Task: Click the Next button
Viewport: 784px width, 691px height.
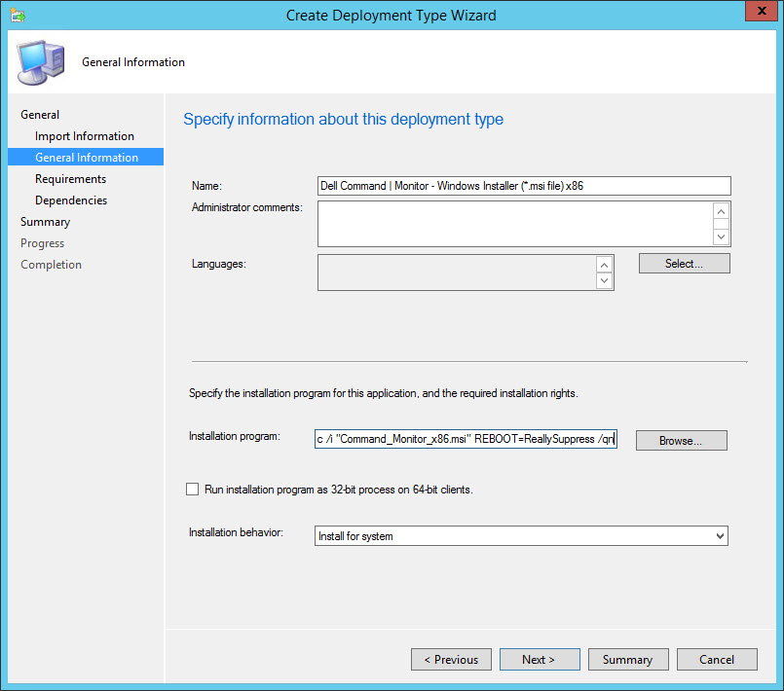Action: [x=539, y=660]
